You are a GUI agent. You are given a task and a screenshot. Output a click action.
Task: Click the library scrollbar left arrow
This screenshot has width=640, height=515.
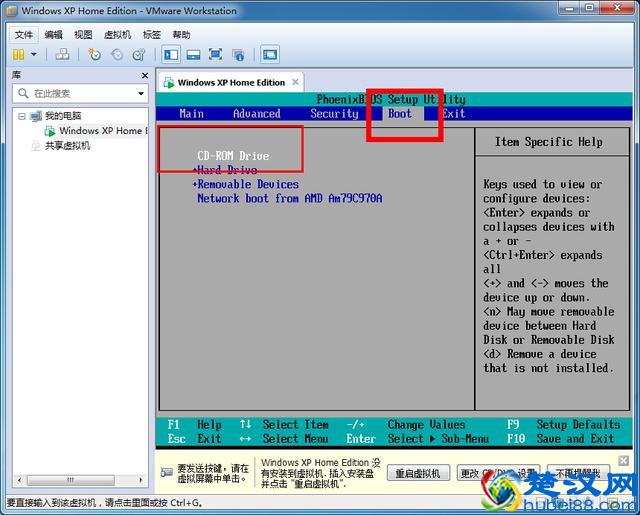pos(19,480)
